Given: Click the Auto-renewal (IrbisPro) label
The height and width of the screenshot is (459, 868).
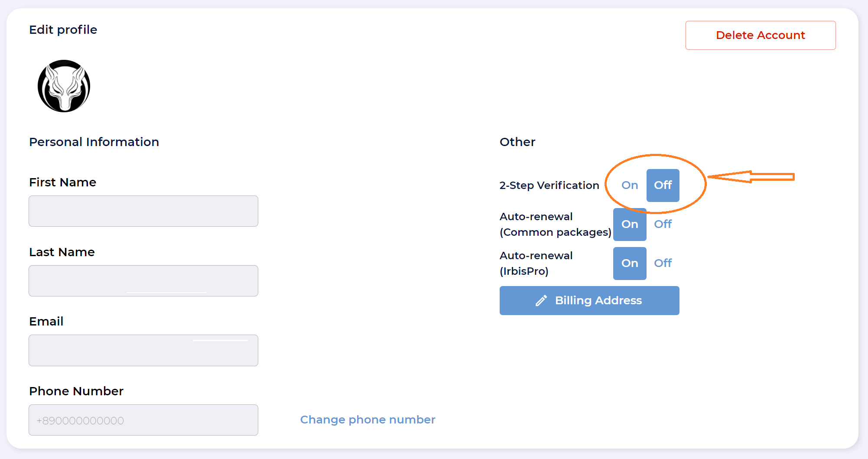Looking at the screenshot, I should pos(536,264).
